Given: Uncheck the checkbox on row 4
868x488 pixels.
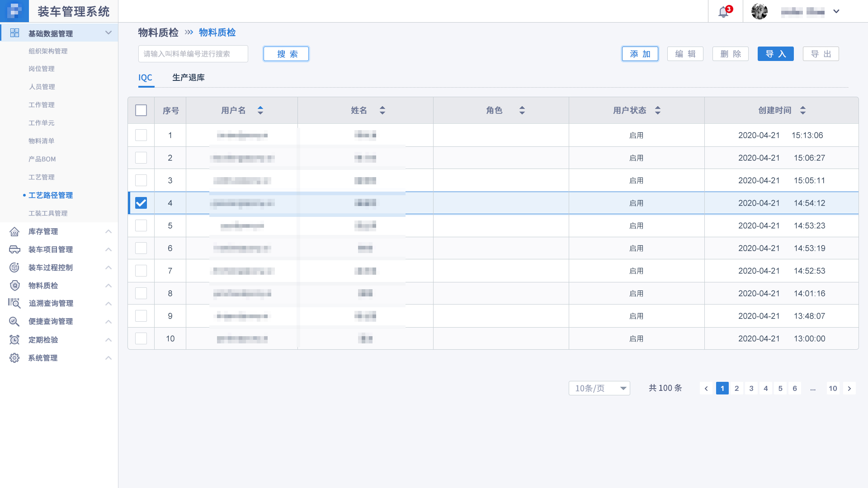Looking at the screenshot, I should click(x=141, y=203).
